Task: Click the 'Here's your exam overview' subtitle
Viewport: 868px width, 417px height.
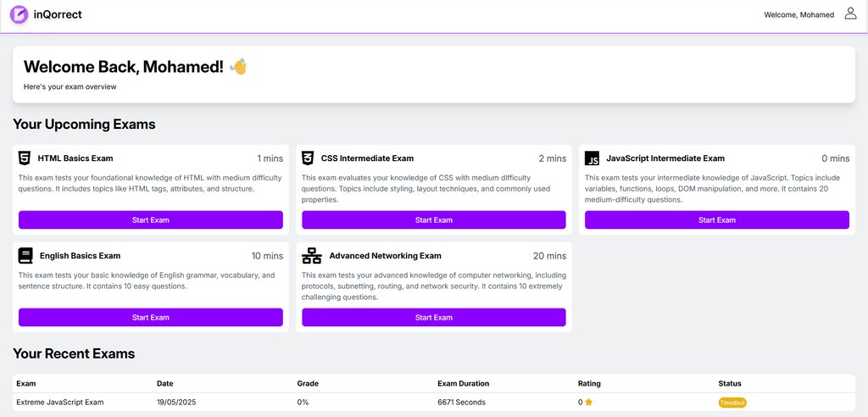Action: 70,87
